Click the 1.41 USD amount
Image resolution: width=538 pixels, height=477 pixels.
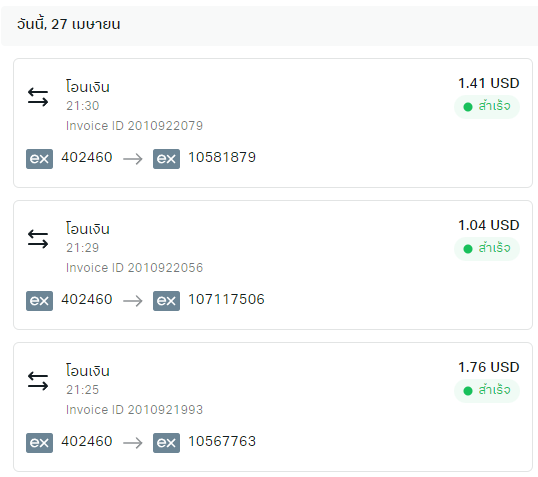pyautogui.click(x=489, y=83)
